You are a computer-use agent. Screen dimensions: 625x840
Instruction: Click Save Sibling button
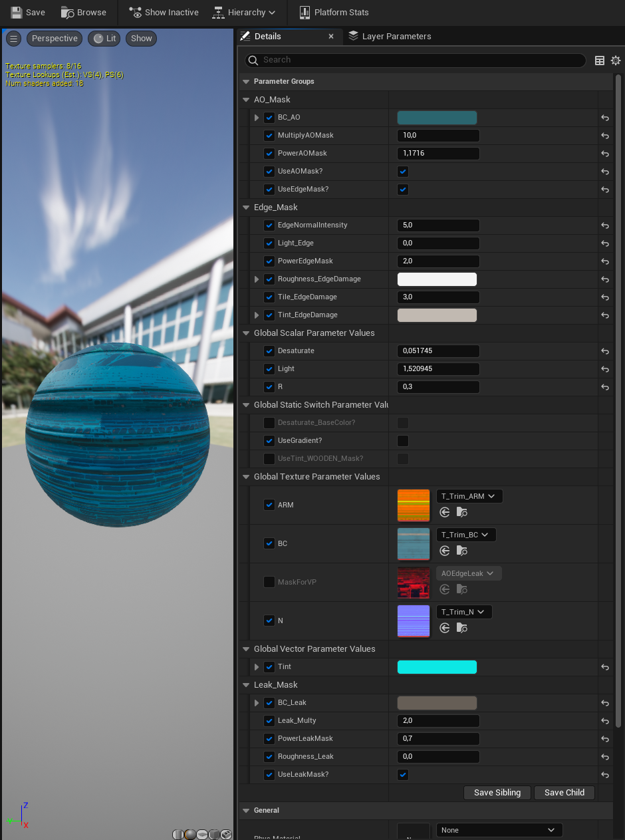coord(497,793)
